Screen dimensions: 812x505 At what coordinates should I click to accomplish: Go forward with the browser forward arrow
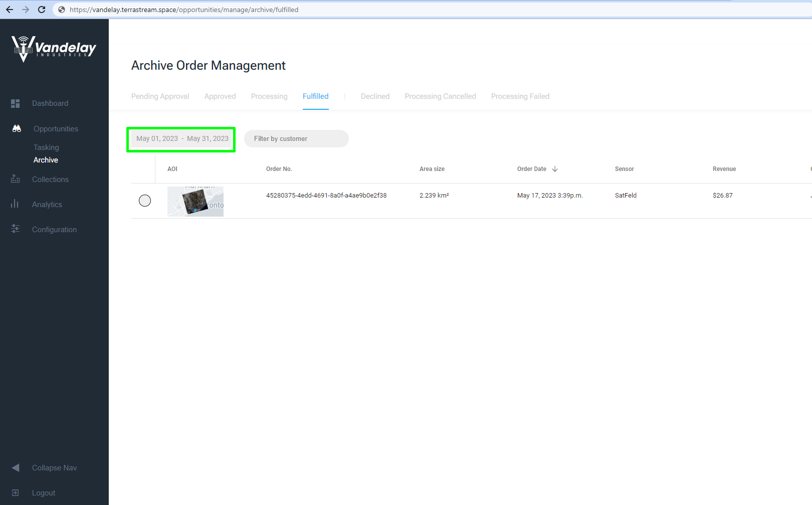(x=26, y=10)
